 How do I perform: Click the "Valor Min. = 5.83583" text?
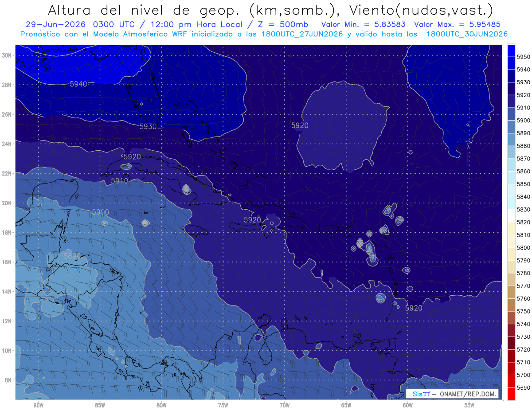pyautogui.click(x=364, y=25)
